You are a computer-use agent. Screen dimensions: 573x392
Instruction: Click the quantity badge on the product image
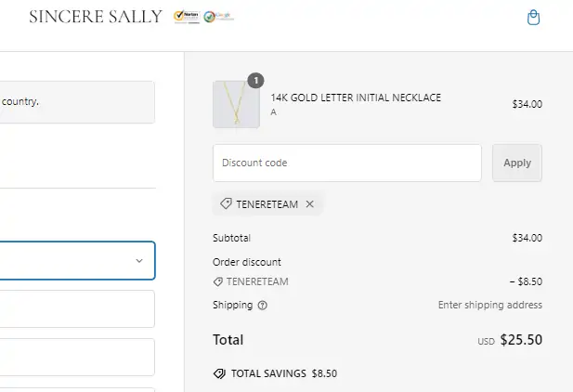255,81
